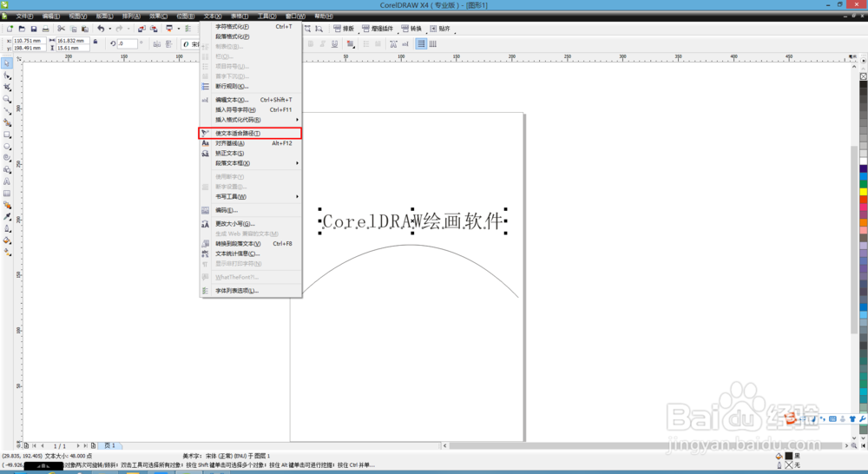
Task: Click the Open file folder icon
Action: click(23, 29)
